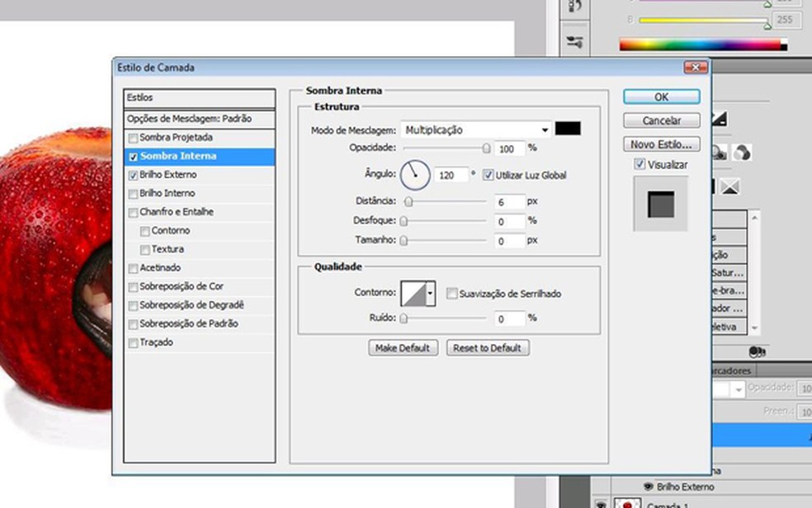Image resolution: width=812 pixels, height=508 pixels.
Task: Toggle visibility of Camada 1 layer
Action: pos(601,503)
